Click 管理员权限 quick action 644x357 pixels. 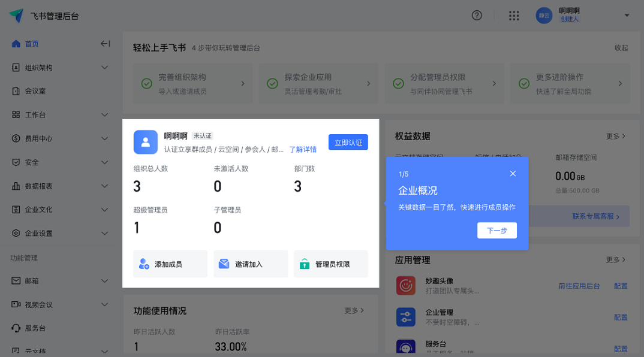pyautogui.click(x=330, y=264)
